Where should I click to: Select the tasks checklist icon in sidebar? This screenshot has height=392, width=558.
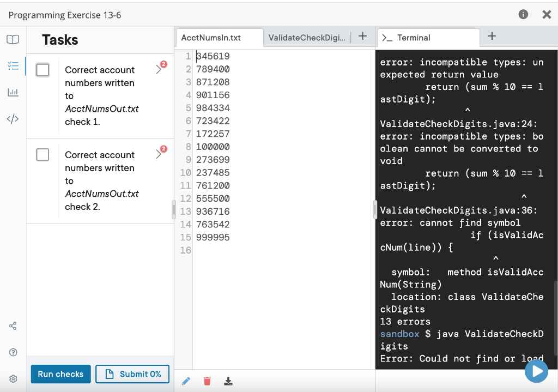(x=13, y=66)
